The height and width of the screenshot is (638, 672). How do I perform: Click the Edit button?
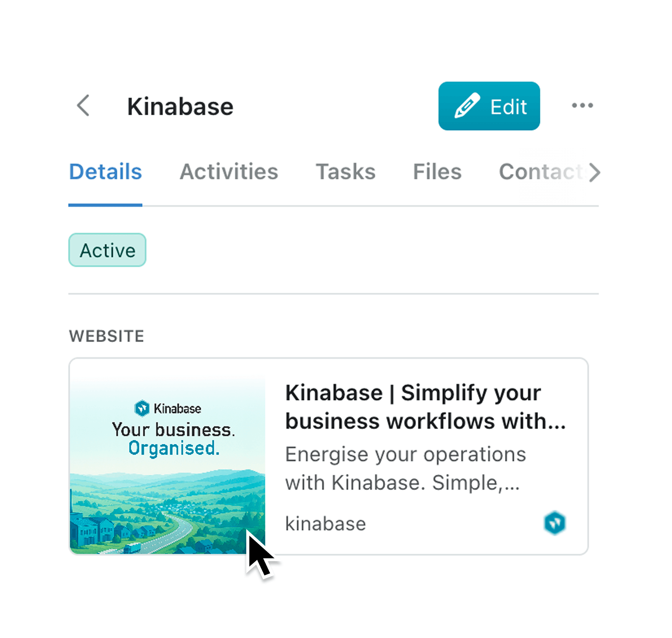[489, 106]
